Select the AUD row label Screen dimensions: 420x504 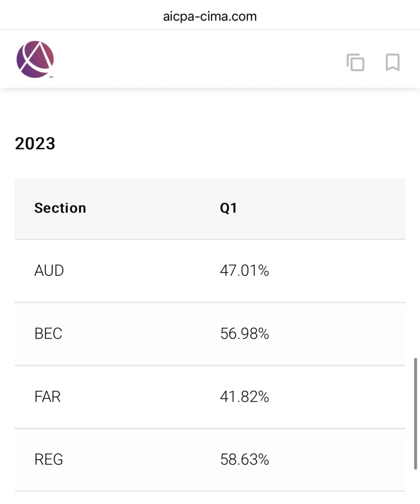pyautogui.click(x=49, y=270)
